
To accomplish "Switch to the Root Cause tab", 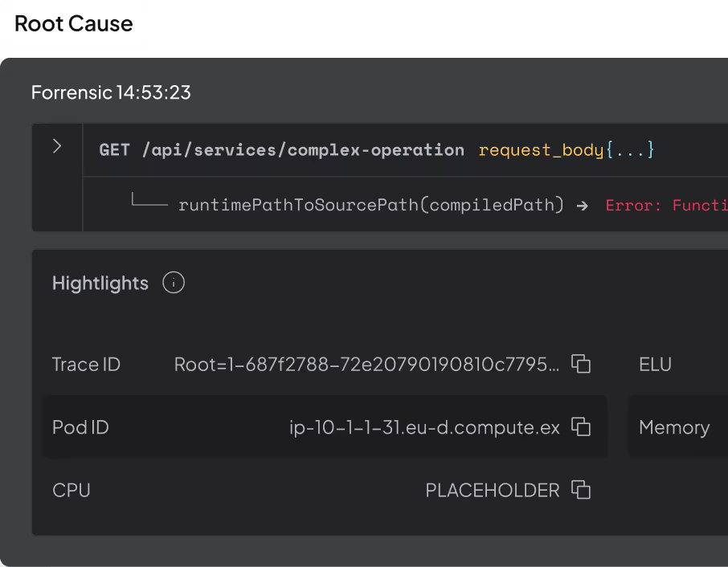I will point(74,23).
